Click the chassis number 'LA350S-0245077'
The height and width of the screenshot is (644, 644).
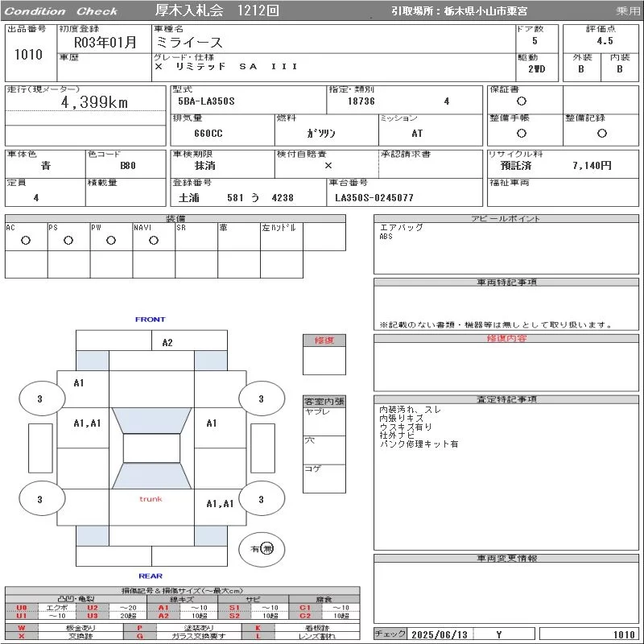(x=374, y=197)
